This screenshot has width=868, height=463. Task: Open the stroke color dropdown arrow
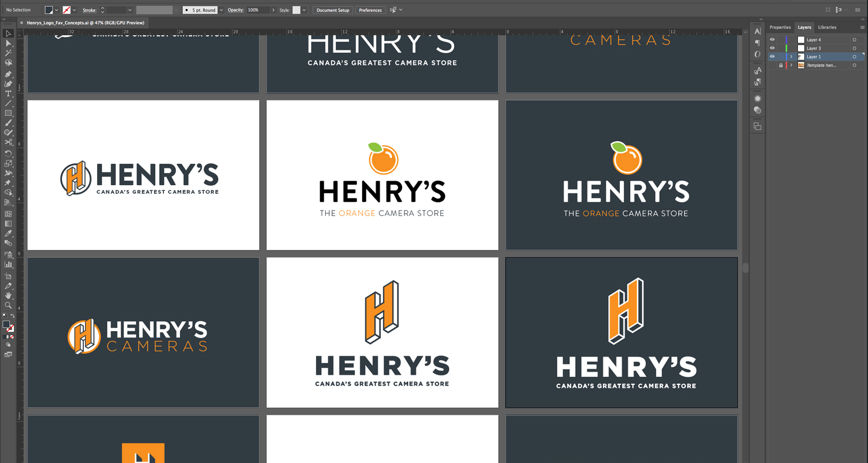click(x=74, y=10)
